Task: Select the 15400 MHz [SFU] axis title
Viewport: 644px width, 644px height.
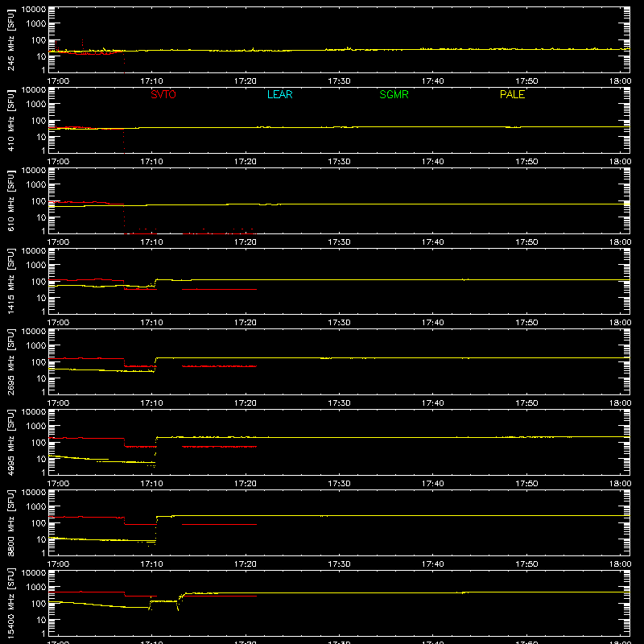Action: [10, 603]
